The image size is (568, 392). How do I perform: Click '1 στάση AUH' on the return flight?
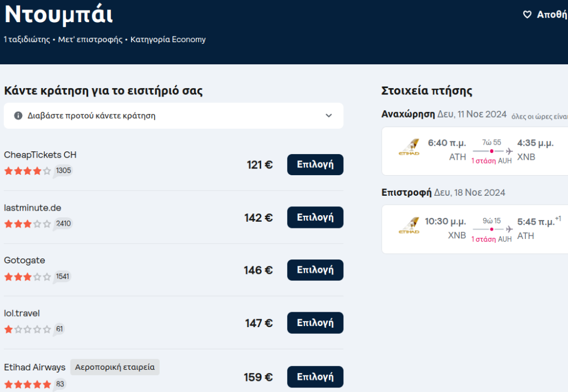click(x=491, y=240)
